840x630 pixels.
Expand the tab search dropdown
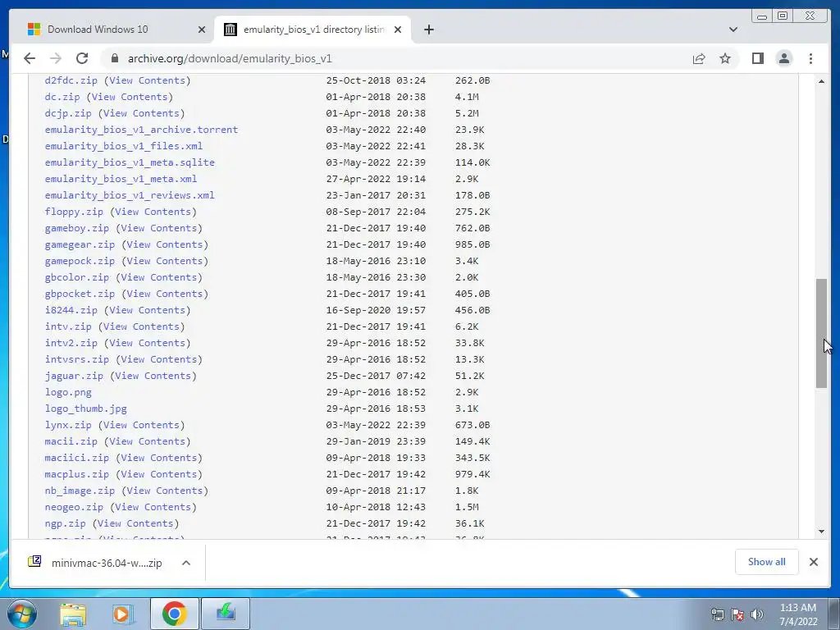733,30
